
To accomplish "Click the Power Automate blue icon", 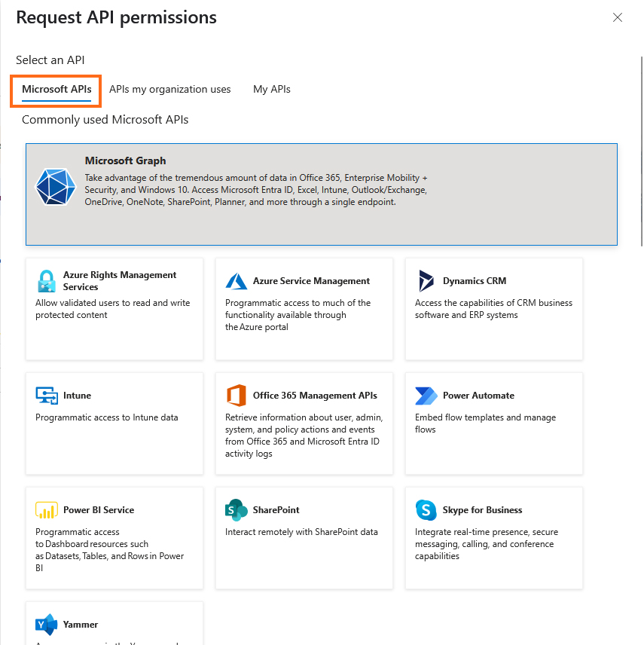I will point(426,396).
